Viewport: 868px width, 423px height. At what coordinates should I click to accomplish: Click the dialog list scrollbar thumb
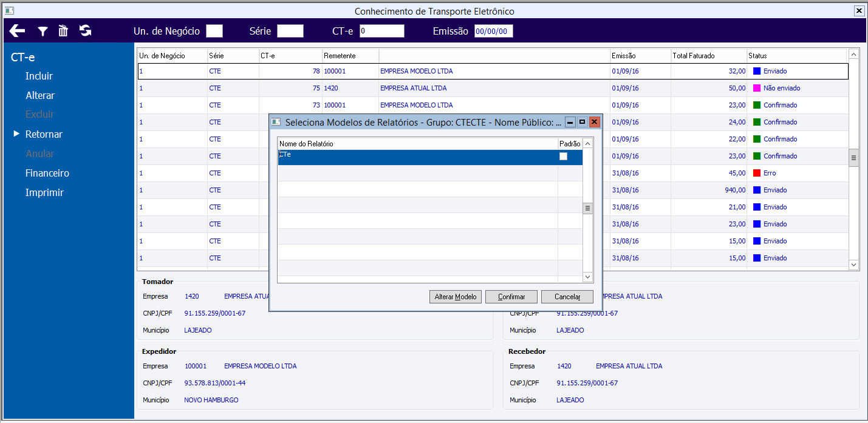coord(587,208)
